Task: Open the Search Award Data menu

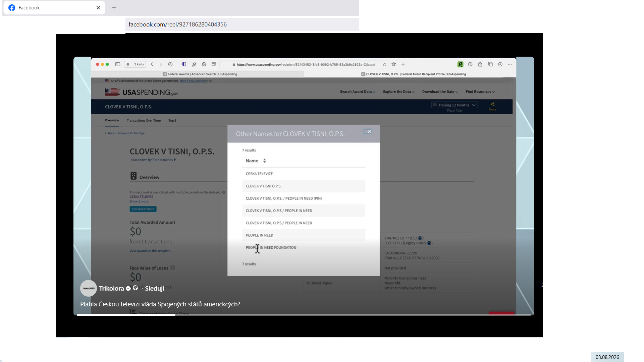Action: coord(358,92)
